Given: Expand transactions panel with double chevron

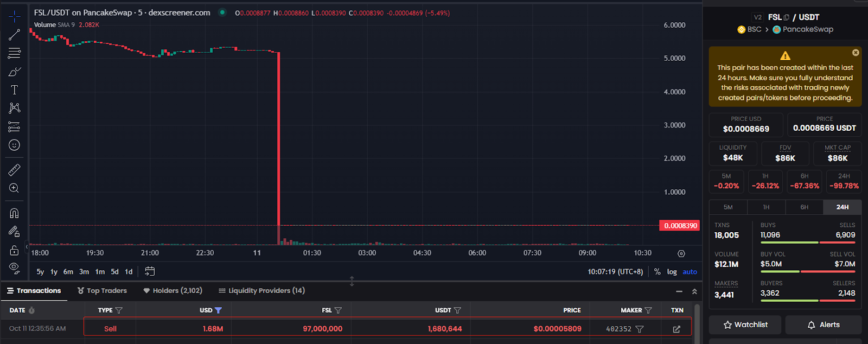Looking at the screenshot, I should 694,291.
